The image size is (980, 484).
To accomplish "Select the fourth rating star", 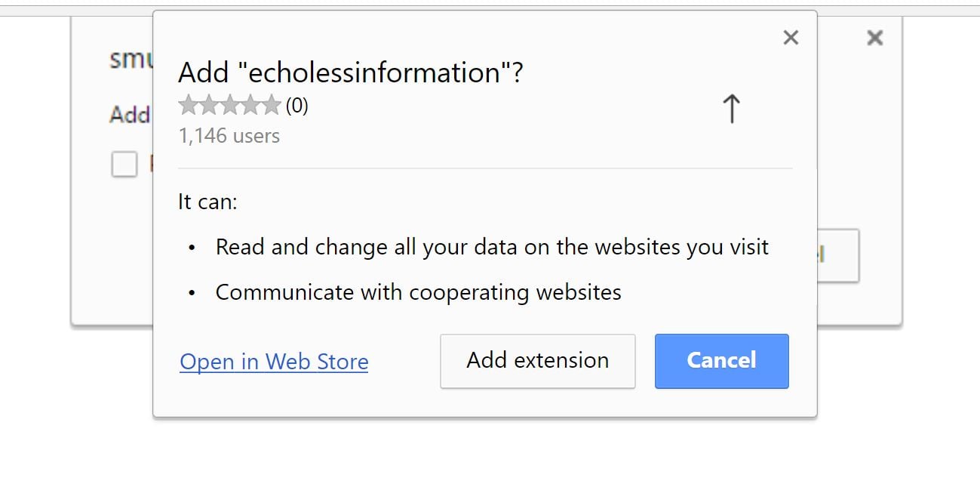I will 250,106.
